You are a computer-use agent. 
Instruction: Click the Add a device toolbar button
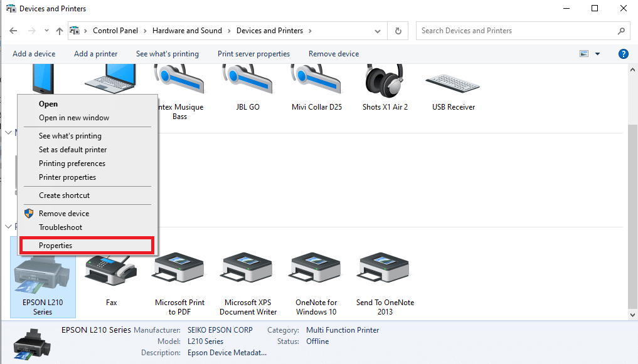[34, 54]
